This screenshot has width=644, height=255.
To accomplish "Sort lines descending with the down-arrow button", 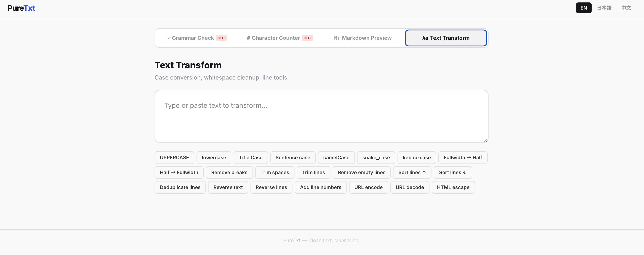I will pyautogui.click(x=453, y=172).
